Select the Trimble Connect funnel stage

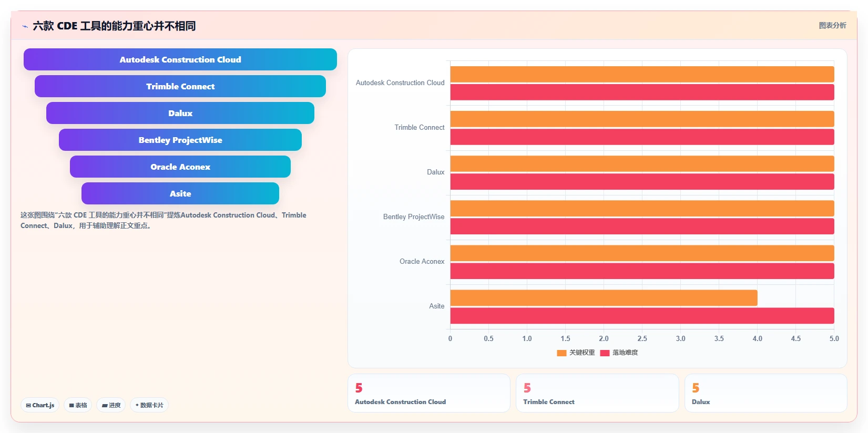pyautogui.click(x=180, y=86)
